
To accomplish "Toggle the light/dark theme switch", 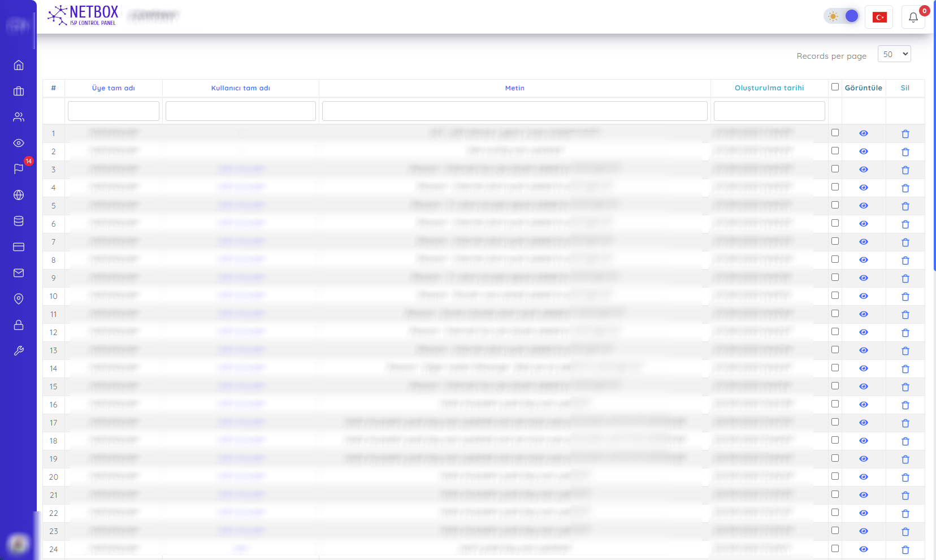I will pyautogui.click(x=842, y=16).
